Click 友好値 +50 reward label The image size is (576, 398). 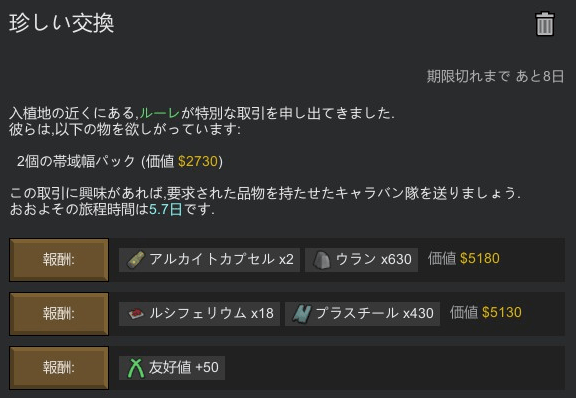(x=183, y=367)
